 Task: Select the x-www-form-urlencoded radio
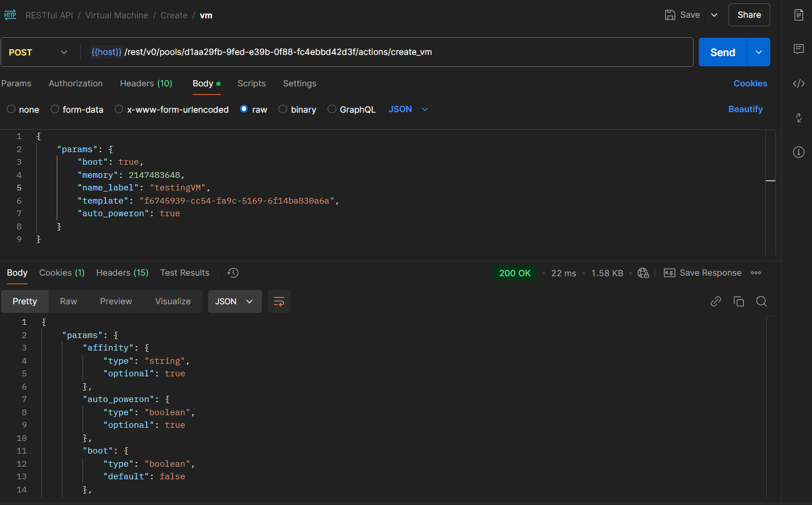[x=119, y=109]
